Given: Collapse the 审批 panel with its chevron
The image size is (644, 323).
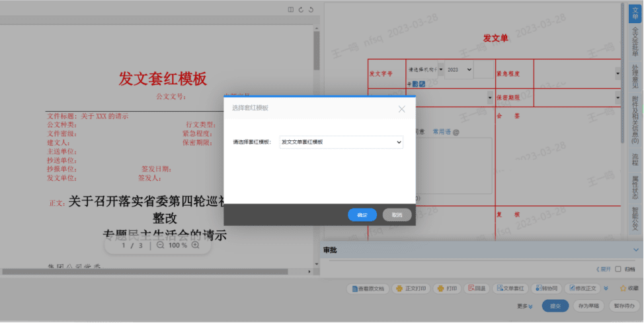Looking at the screenshot, I should [636, 250].
